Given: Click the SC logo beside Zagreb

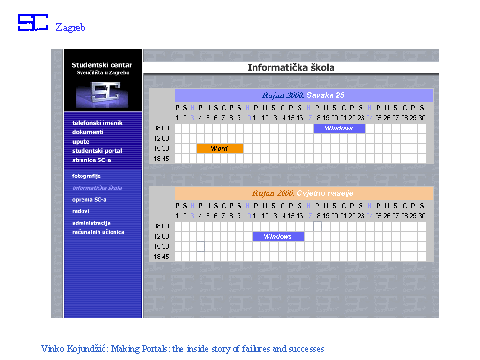Looking at the screenshot, I should point(33,23).
